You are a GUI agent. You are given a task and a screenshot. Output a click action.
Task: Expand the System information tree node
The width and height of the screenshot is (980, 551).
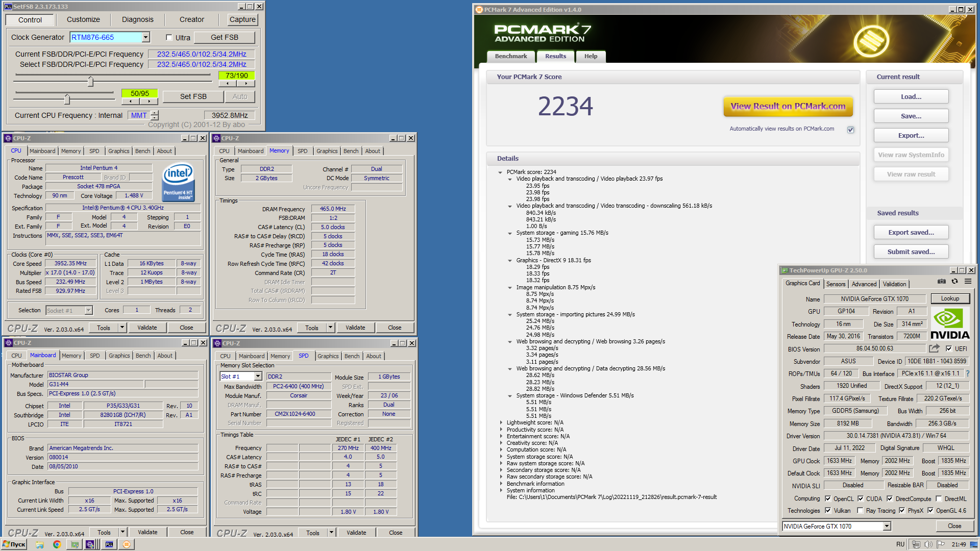click(x=501, y=491)
